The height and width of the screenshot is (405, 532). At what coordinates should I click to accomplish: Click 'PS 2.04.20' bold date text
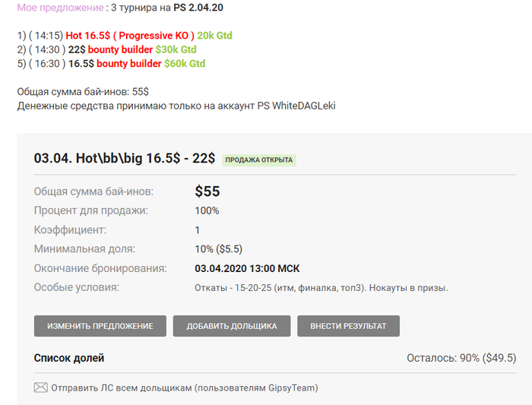pos(198,8)
